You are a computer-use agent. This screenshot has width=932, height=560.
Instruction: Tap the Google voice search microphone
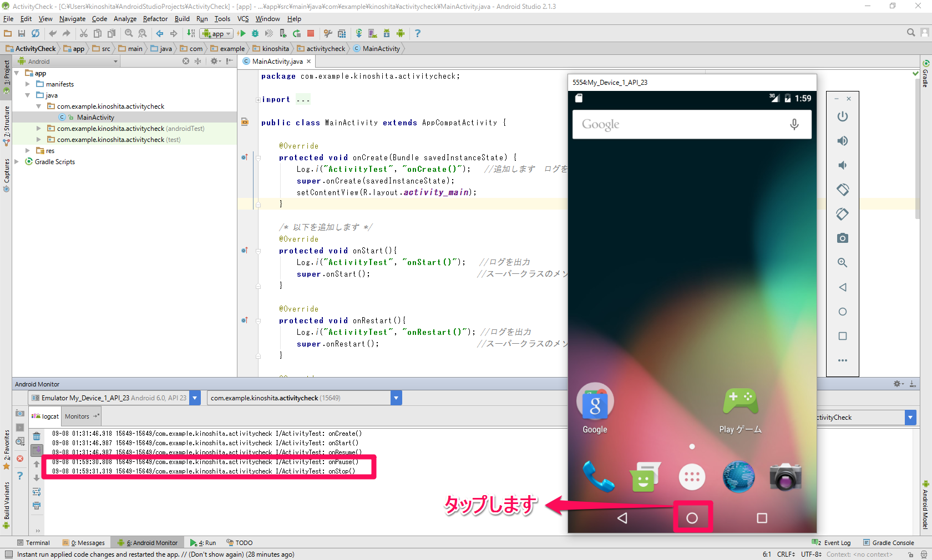click(794, 124)
